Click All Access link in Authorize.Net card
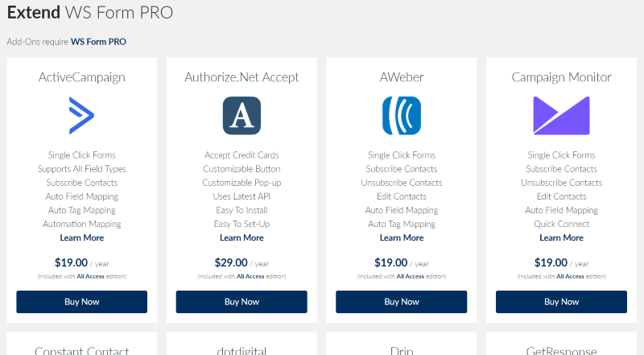This screenshot has height=355, width=644. [250, 277]
